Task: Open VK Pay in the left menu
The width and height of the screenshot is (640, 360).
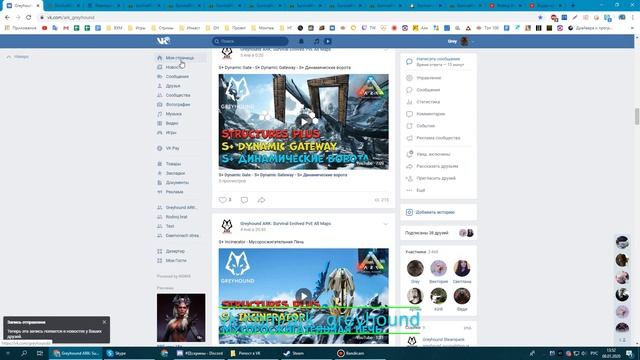Action: 172,148
